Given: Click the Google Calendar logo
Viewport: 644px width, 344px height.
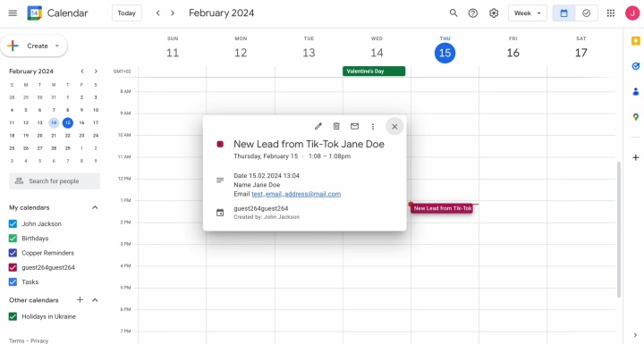Looking at the screenshot, I should pos(35,13).
